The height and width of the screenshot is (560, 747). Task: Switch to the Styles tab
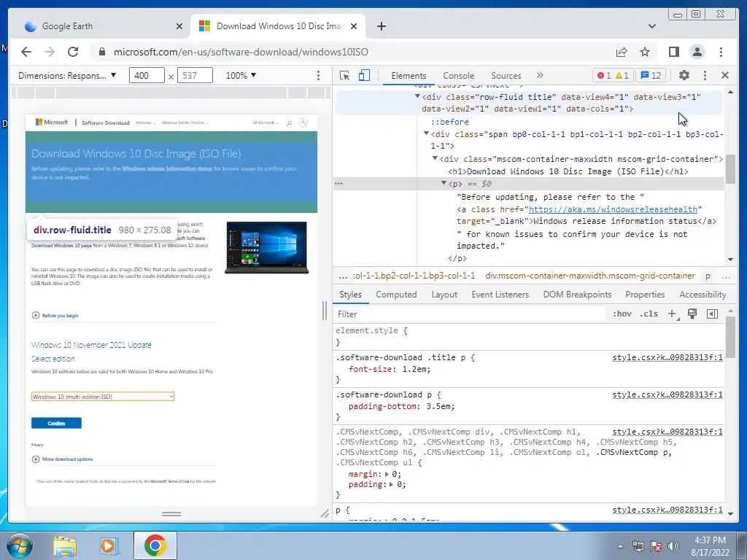pyautogui.click(x=350, y=295)
